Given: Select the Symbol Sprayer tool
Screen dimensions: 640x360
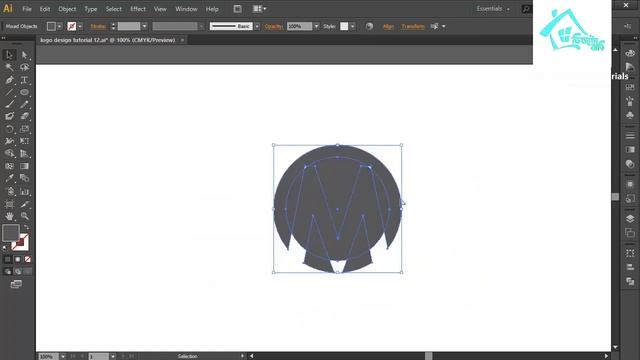Looking at the screenshot, I should [9, 191].
